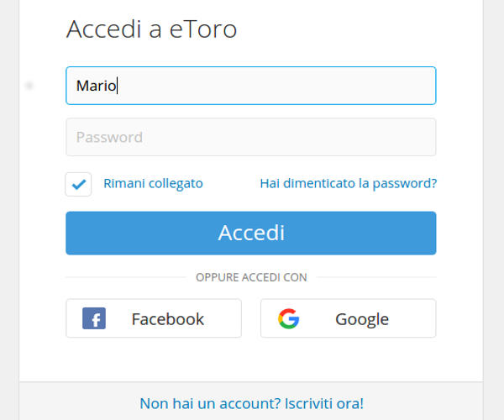Click the text Mario in username field

(x=96, y=86)
